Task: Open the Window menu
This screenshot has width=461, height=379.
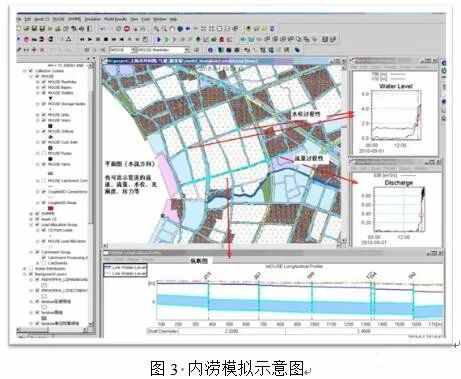Action: tap(160, 19)
